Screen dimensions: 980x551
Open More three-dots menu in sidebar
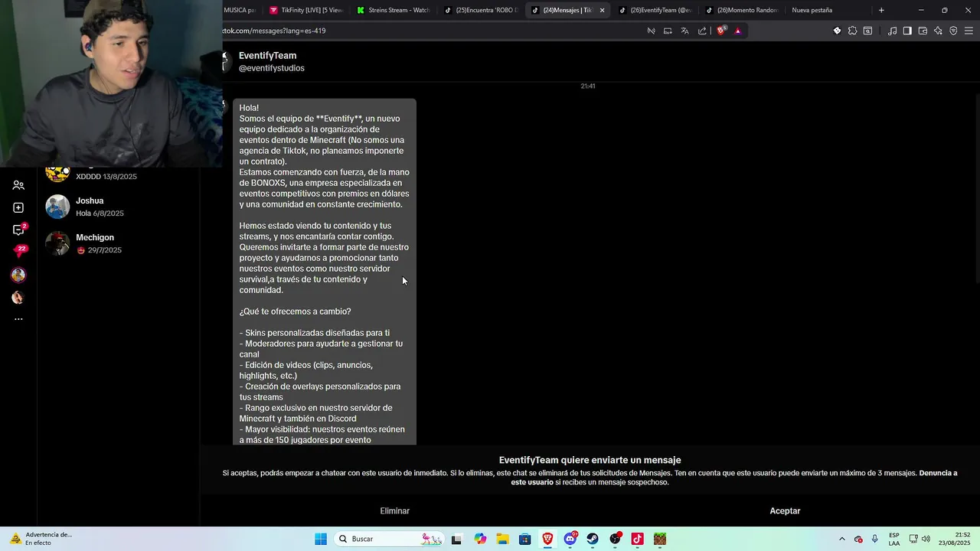coord(18,319)
